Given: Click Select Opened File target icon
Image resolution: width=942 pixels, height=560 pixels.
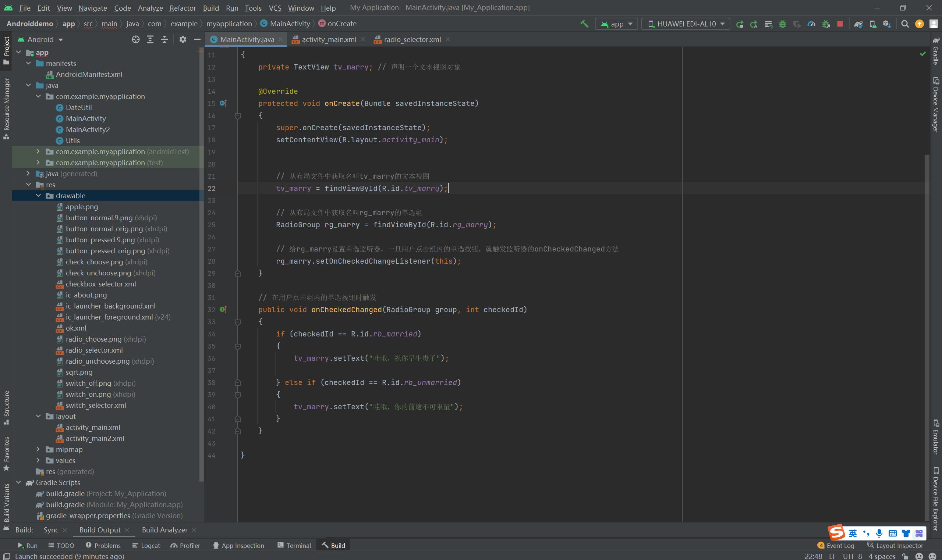Looking at the screenshot, I should click(x=135, y=39).
